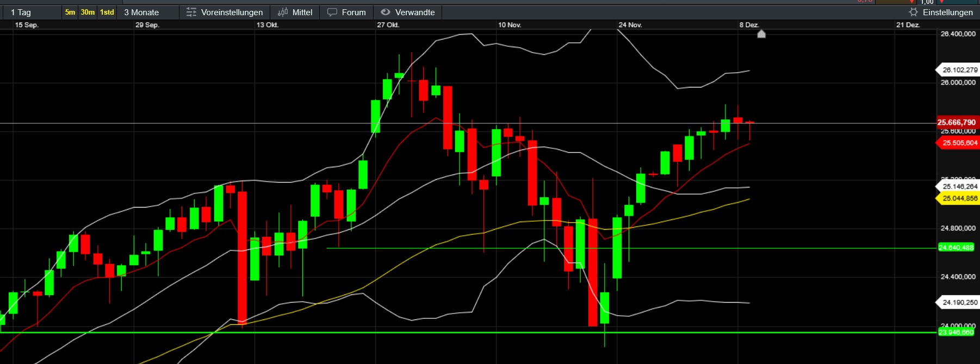Switch the chart to the 30m interval
Image resolution: width=980 pixels, height=364 pixels.
(x=88, y=12)
